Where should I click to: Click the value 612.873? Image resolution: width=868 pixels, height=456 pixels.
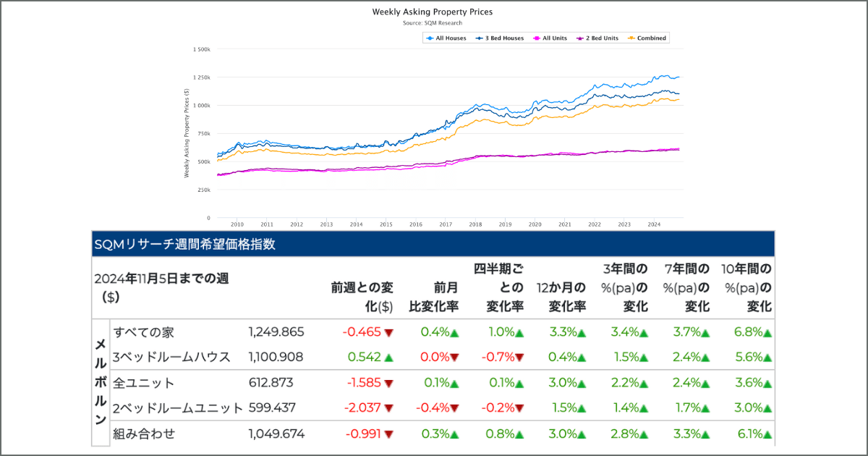269,383
